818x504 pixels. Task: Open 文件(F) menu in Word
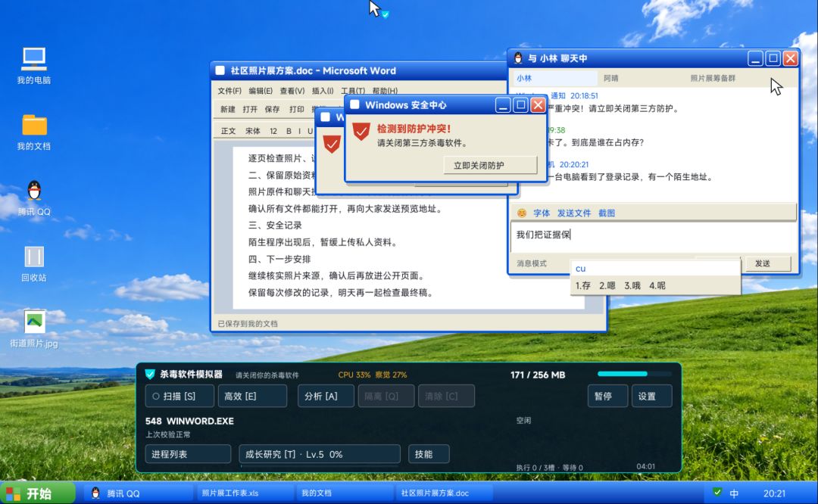click(x=229, y=91)
